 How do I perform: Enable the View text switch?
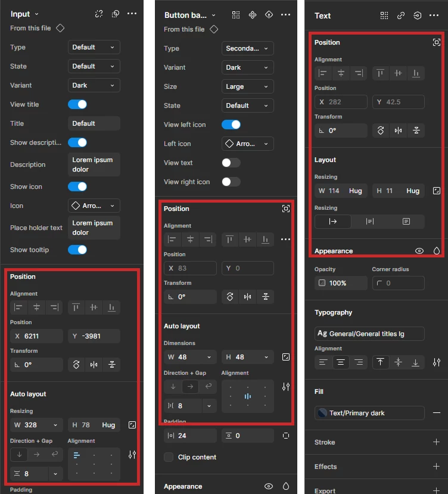231,163
